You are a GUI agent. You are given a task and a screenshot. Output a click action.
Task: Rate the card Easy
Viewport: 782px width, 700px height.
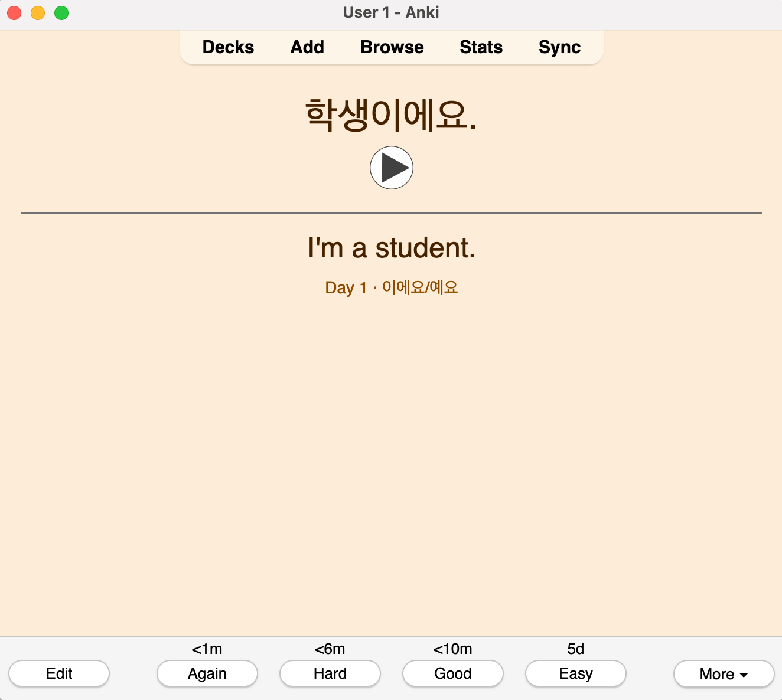pos(576,673)
